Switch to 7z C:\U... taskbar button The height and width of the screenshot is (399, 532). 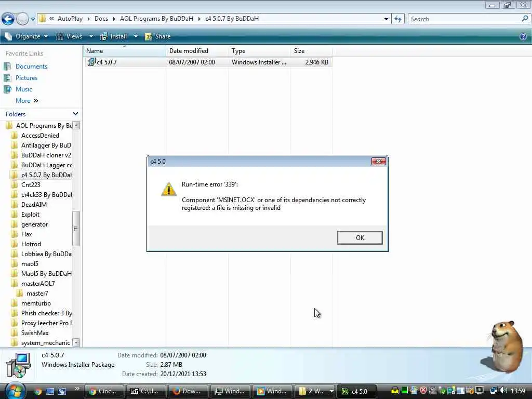pos(146,391)
